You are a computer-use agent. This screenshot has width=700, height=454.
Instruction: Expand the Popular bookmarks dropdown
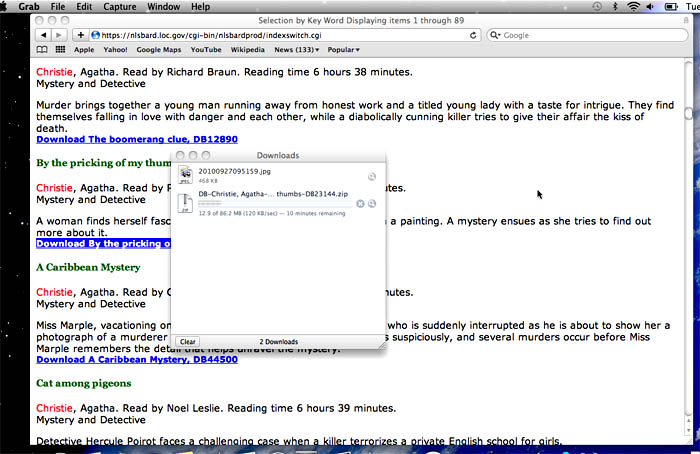pyautogui.click(x=344, y=49)
